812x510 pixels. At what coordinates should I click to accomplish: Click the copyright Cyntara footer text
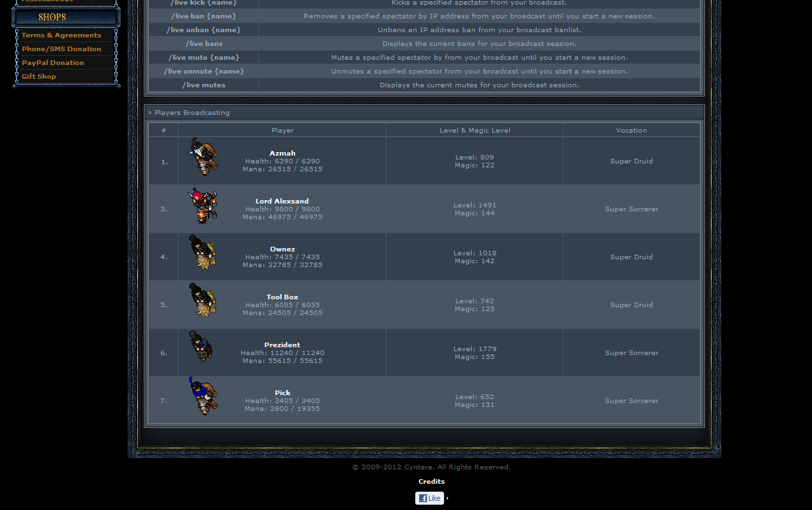(432, 467)
